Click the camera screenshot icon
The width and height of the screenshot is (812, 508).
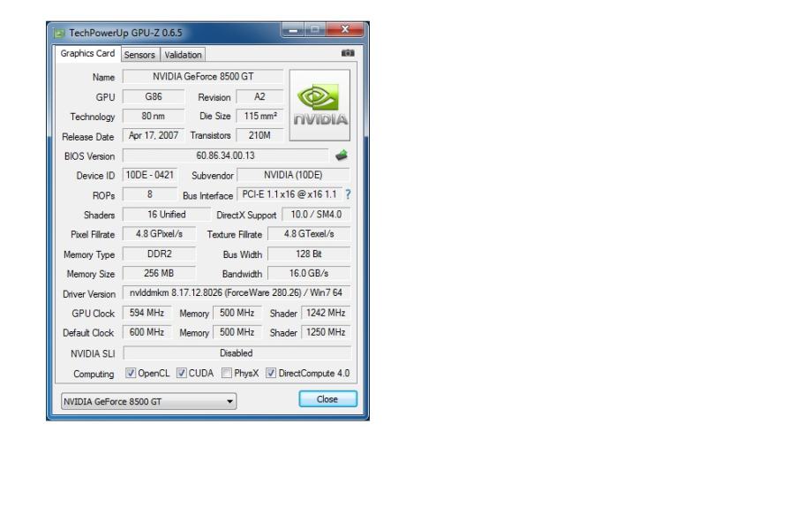click(348, 53)
